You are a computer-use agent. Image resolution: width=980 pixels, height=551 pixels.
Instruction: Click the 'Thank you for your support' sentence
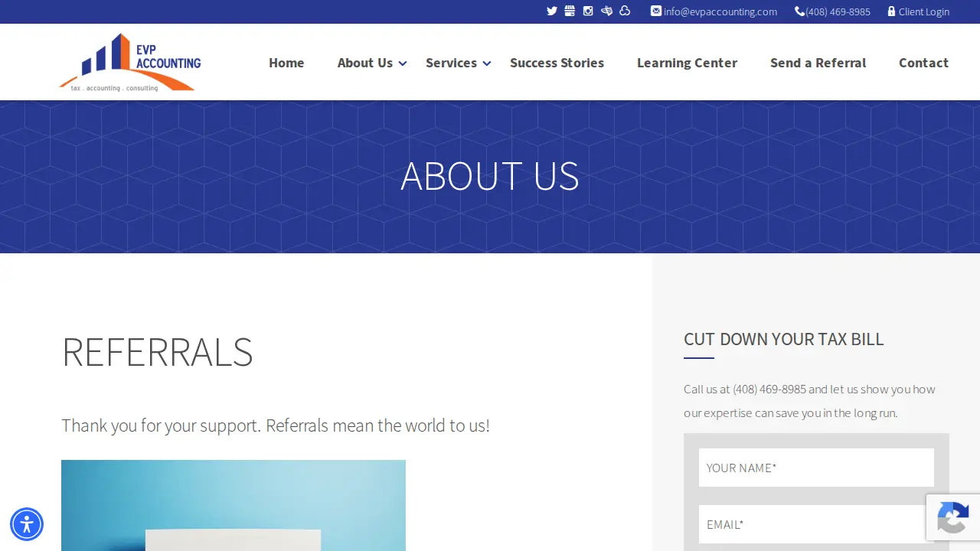(x=276, y=425)
